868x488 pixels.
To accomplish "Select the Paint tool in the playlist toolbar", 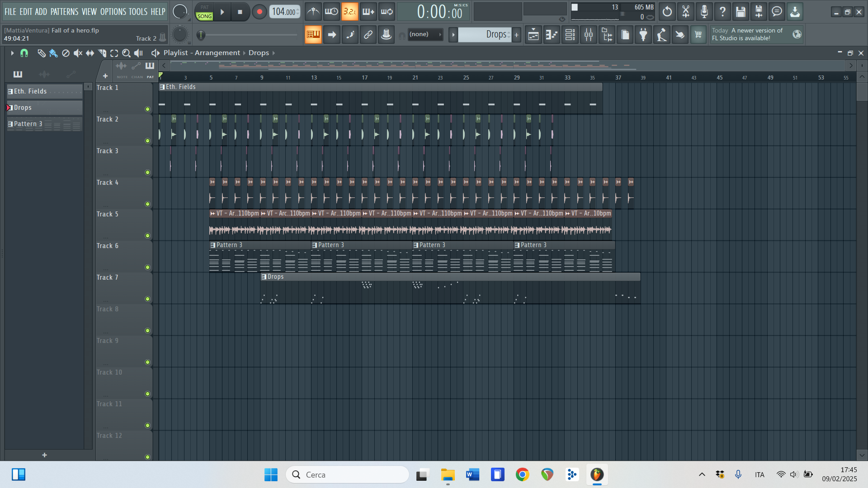I will tap(53, 53).
